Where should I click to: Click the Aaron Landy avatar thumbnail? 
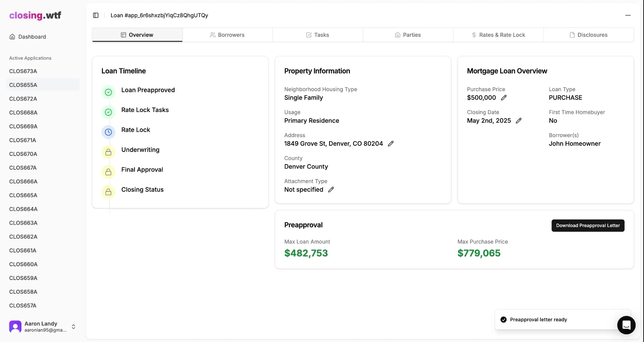click(15, 326)
